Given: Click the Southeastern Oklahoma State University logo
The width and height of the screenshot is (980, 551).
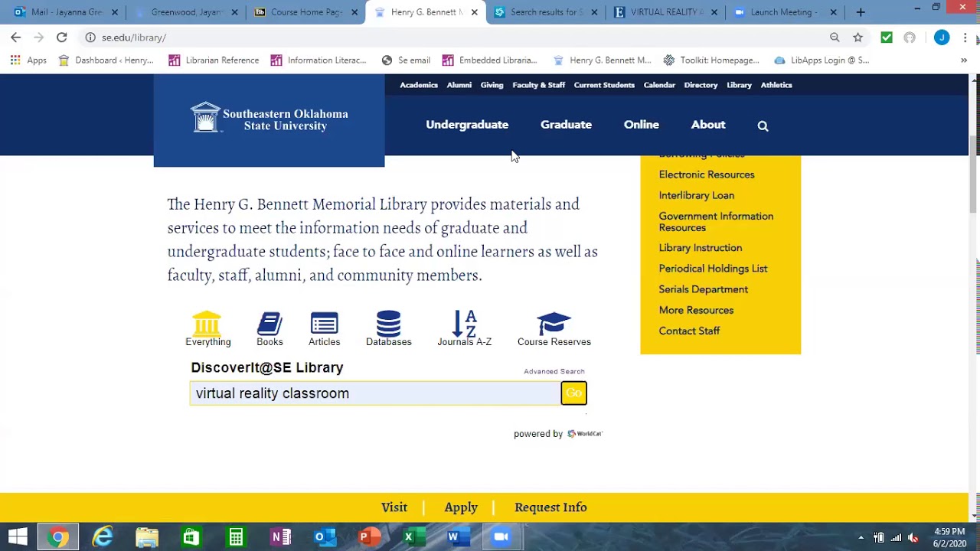Looking at the screenshot, I should [x=269, y=118].
